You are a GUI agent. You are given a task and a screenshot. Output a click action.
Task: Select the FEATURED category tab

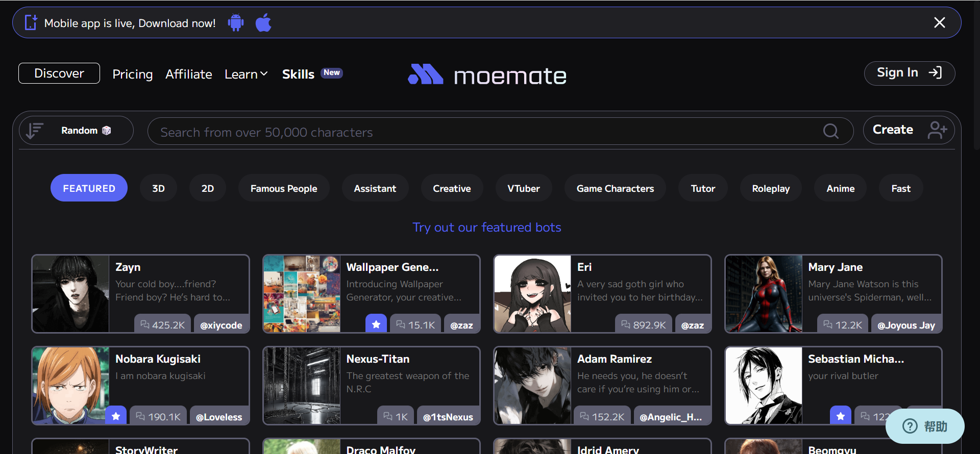coord(89,188)
